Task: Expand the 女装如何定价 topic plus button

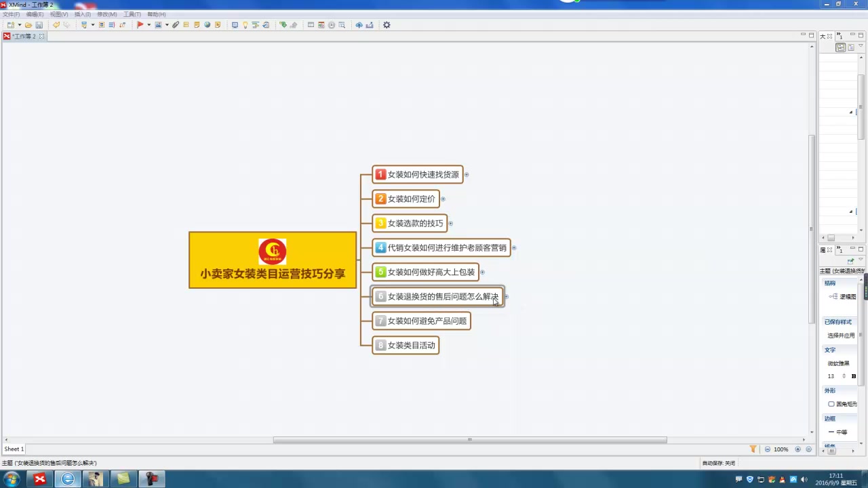Action: 443,199
